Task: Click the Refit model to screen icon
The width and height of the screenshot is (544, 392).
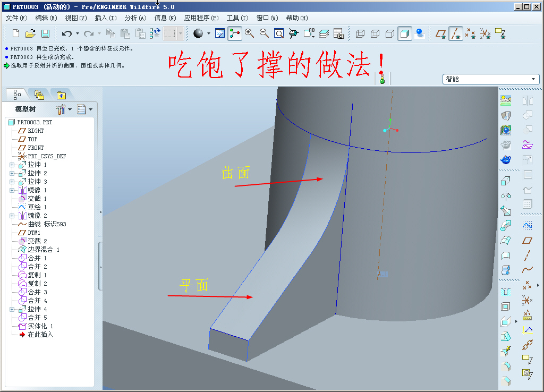Action: (279, 33)
